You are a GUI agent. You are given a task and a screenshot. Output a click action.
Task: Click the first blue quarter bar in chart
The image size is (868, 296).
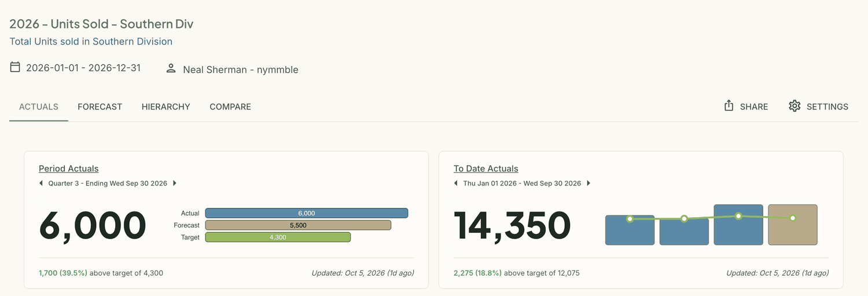tap(630, 230)
